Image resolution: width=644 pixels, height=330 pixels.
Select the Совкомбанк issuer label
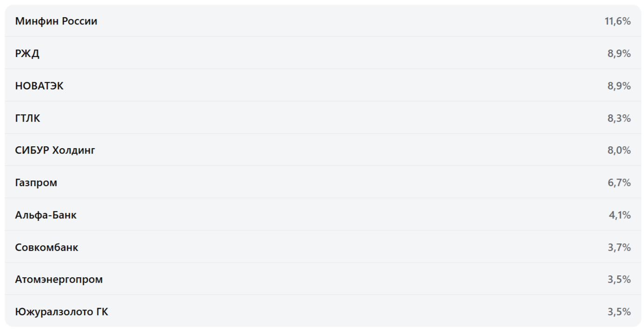[47, 247]
